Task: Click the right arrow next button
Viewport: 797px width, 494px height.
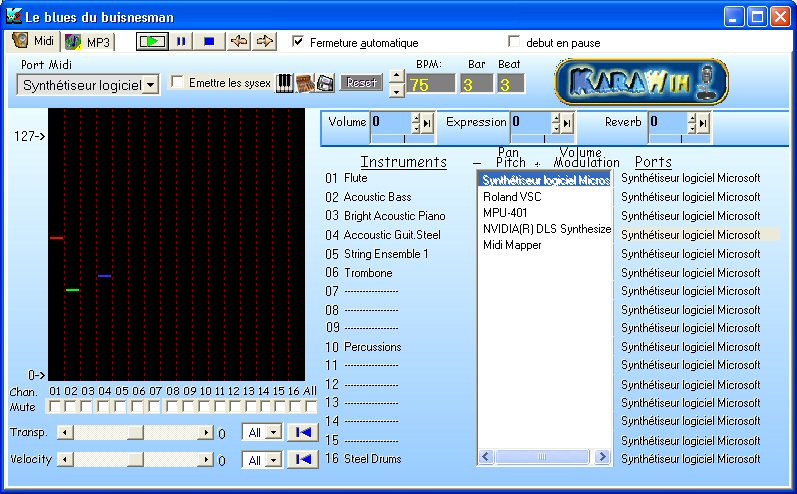Action: pos(264,42)
